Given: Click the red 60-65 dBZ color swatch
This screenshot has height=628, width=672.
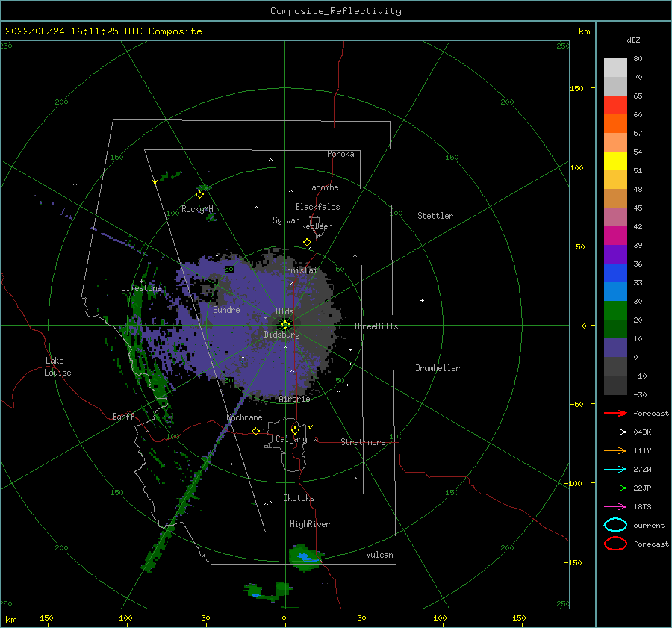Looking at the screenshot, I should click(615, 105).
